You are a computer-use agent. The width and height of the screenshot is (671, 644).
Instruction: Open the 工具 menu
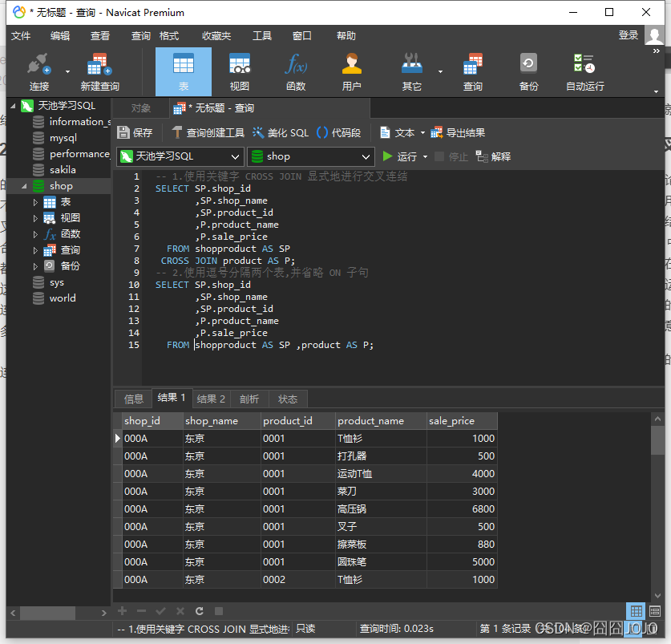[262, 36]
